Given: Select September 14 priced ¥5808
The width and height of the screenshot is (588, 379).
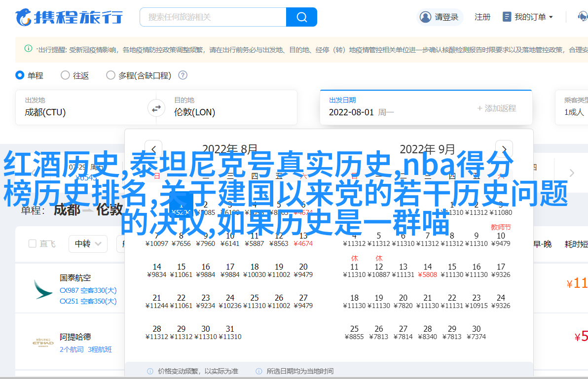Looking at the screenshot, I should [x=428, y=271].
